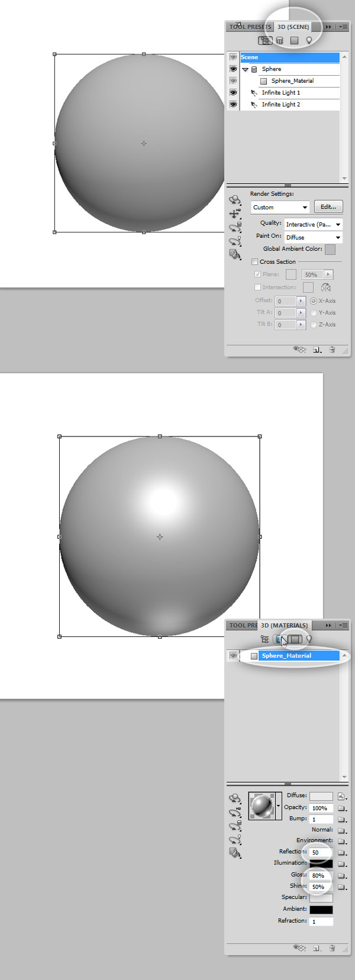Open the Diffuse texture map menu icon

coord(341,797)
